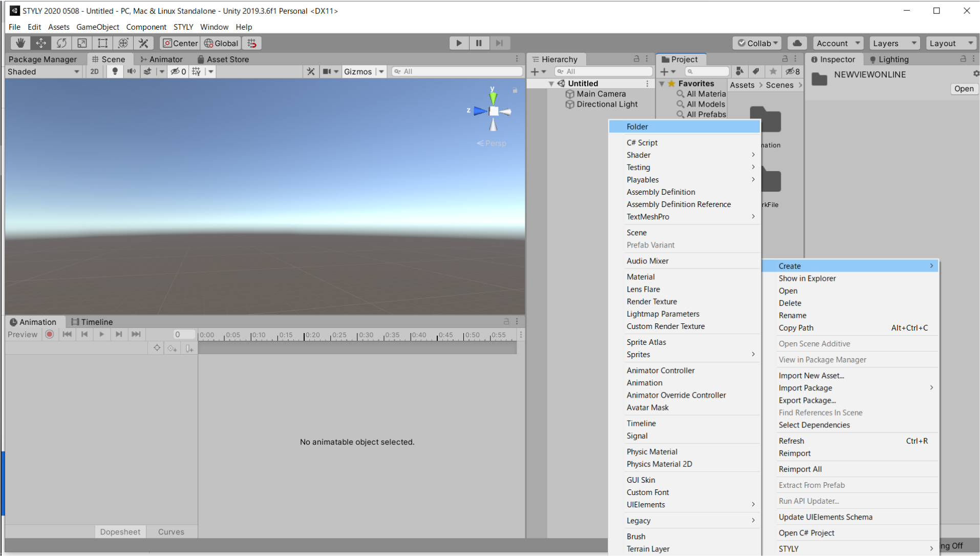Click Assets in Project breadcrumb
Image resolution: width=980 pixels, height=556 pixels.
click(x=742, y=85)
